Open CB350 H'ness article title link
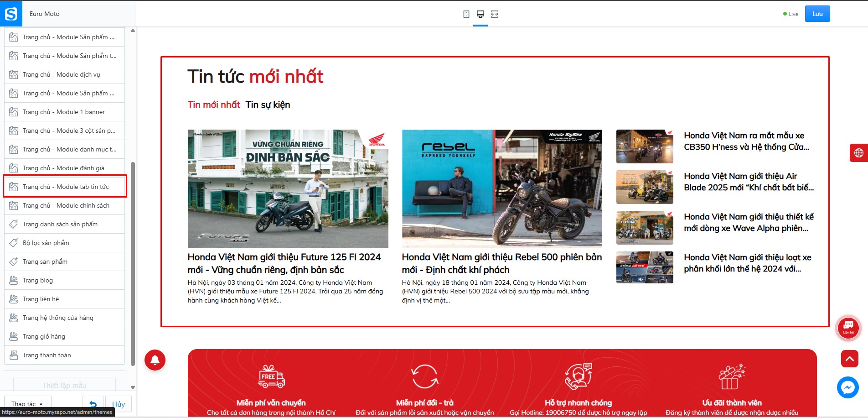868x418 pixels. [x=747, y=141]
